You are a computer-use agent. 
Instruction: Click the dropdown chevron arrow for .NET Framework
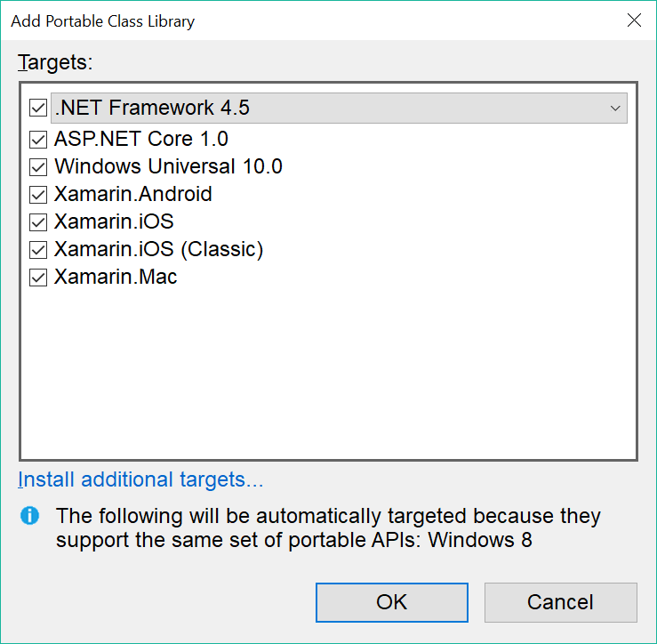(615, 109)
